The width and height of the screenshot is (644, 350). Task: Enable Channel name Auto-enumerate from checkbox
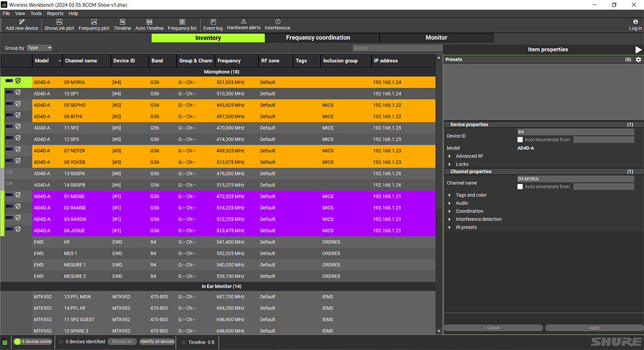coord(520,187)
